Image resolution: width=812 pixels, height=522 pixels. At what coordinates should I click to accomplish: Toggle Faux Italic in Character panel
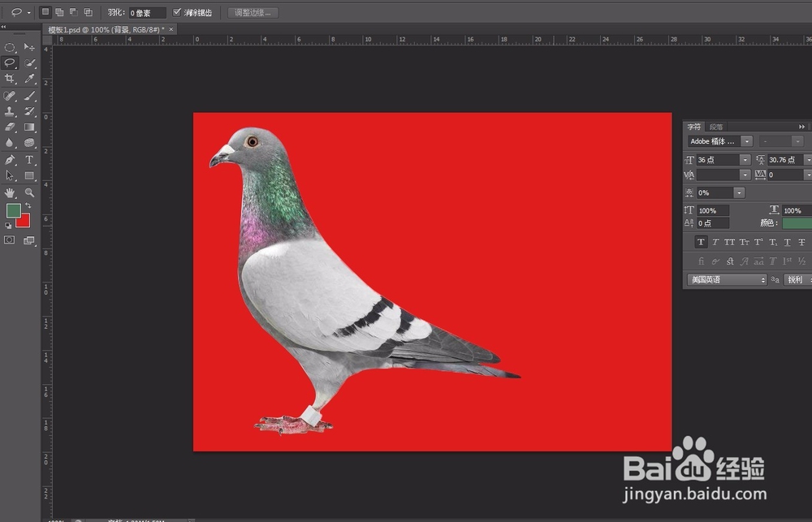[715, 242]
